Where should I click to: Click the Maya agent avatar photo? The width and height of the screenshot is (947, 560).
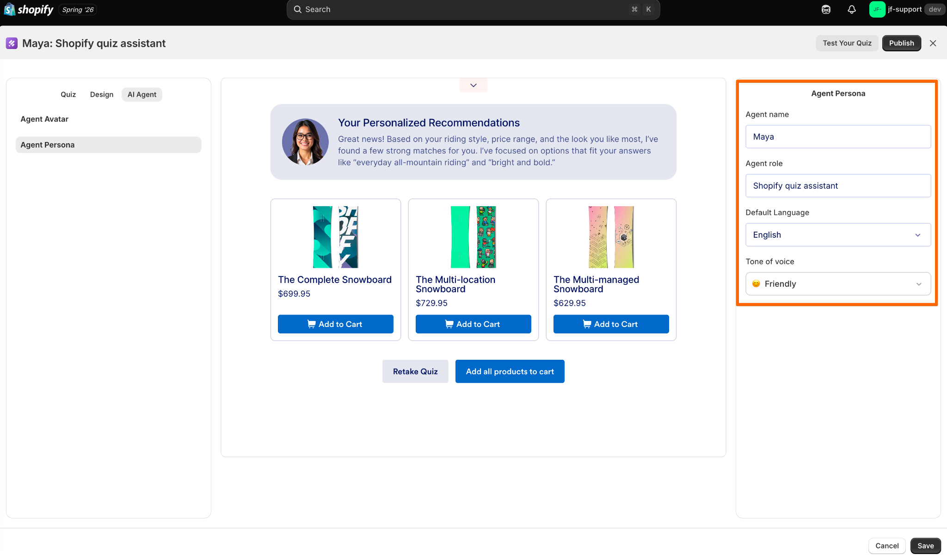click(x=305, y=142)
